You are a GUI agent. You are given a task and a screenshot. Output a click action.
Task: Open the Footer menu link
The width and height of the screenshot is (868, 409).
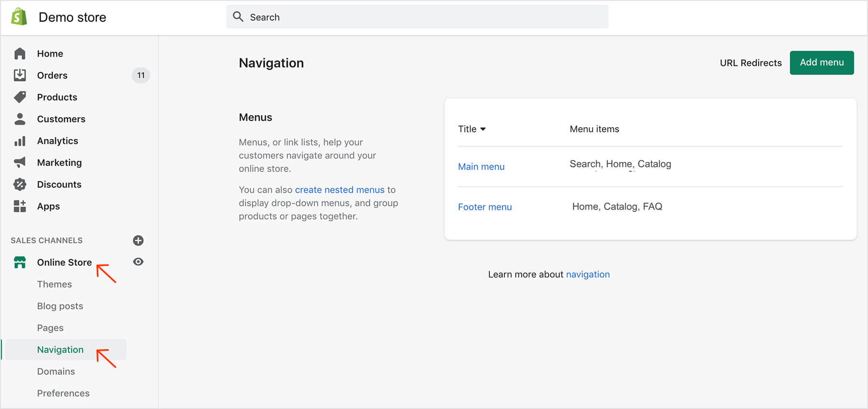(485, 207)
